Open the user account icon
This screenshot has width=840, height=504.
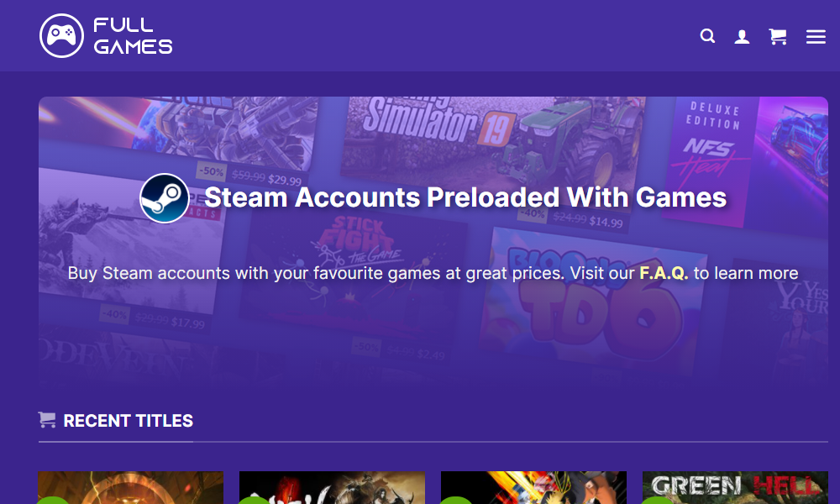coord(742,36)
